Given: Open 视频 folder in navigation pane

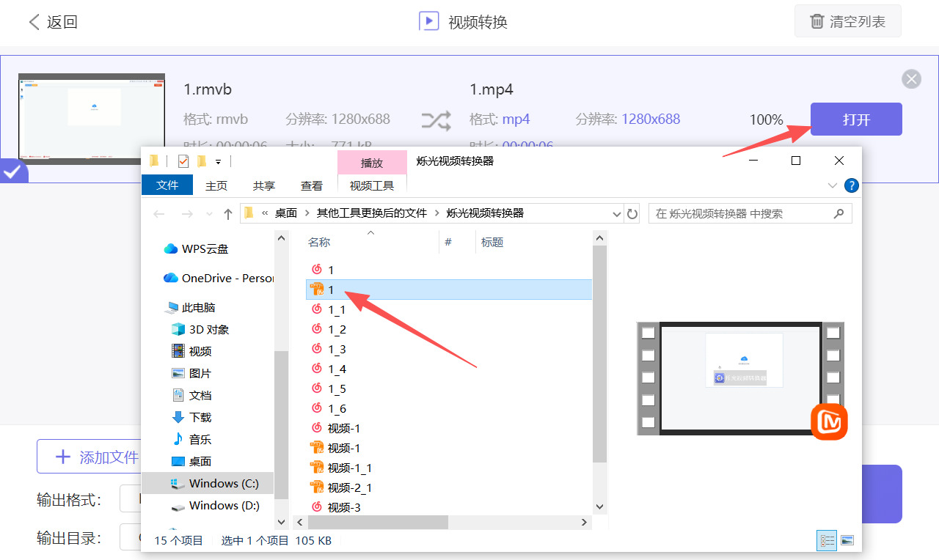Looking at the screenshot, I should (191, 351).
